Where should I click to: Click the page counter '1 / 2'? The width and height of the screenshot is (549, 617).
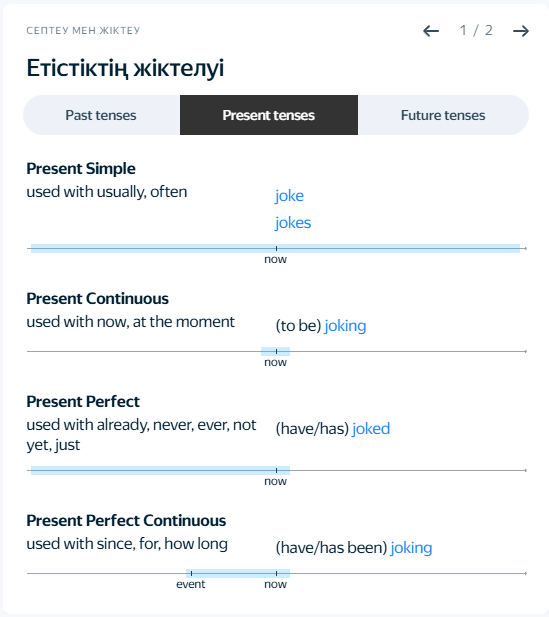point(476,30)
